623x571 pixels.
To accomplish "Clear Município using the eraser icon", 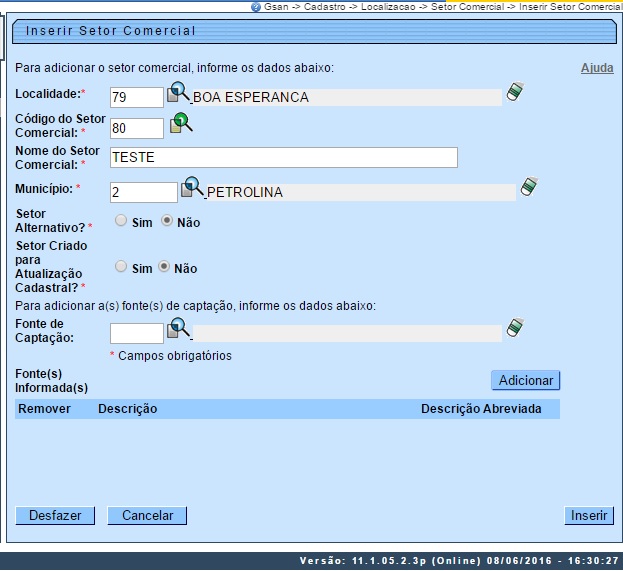I will [529, 188].
